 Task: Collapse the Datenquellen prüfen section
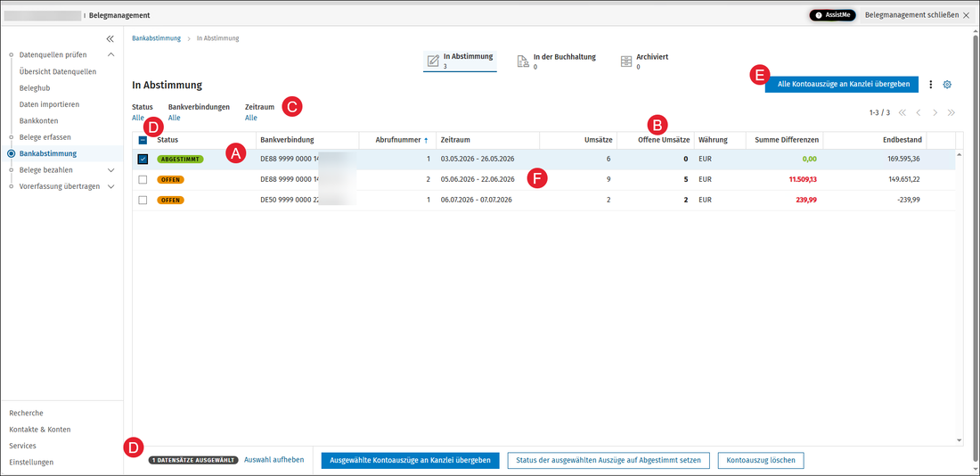click(110, 55)
